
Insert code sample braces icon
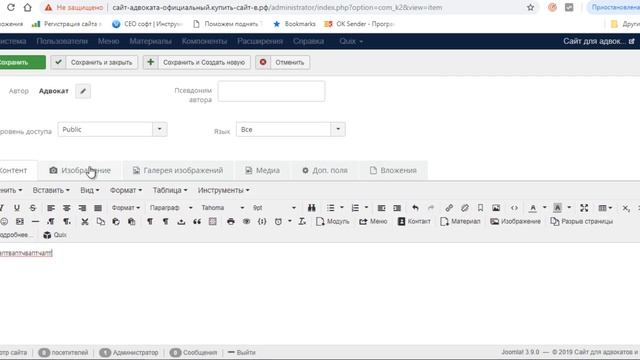[262, 221]
